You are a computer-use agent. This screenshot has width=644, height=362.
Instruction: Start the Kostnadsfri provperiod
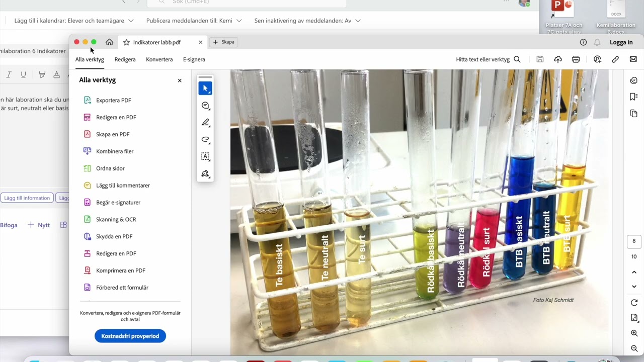tap(130, 336)
